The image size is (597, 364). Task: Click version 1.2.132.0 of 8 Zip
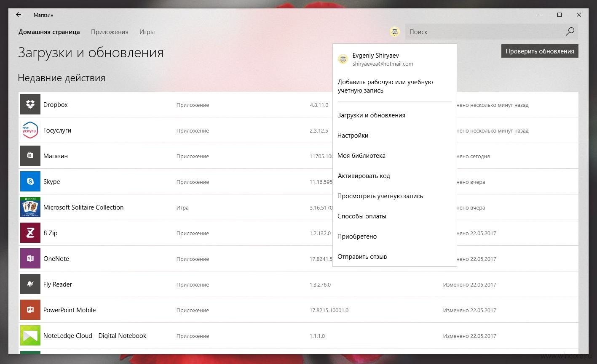pos(320,234)
